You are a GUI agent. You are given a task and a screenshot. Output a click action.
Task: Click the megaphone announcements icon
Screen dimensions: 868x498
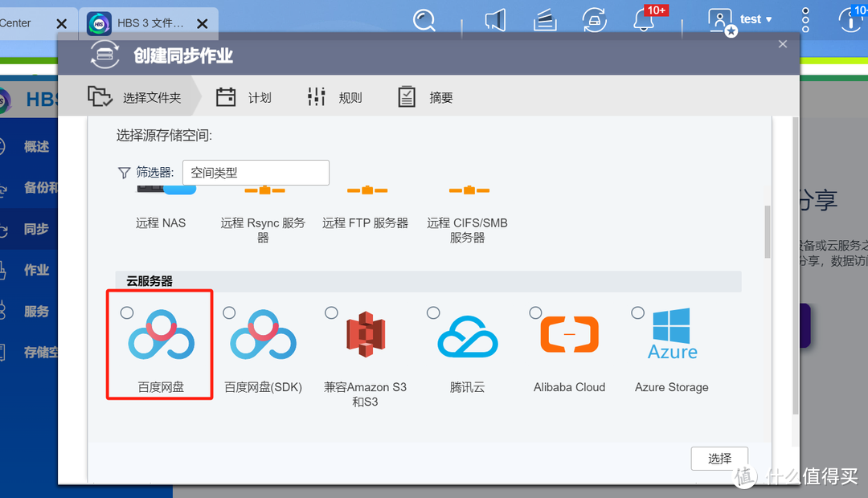(496, 20)
